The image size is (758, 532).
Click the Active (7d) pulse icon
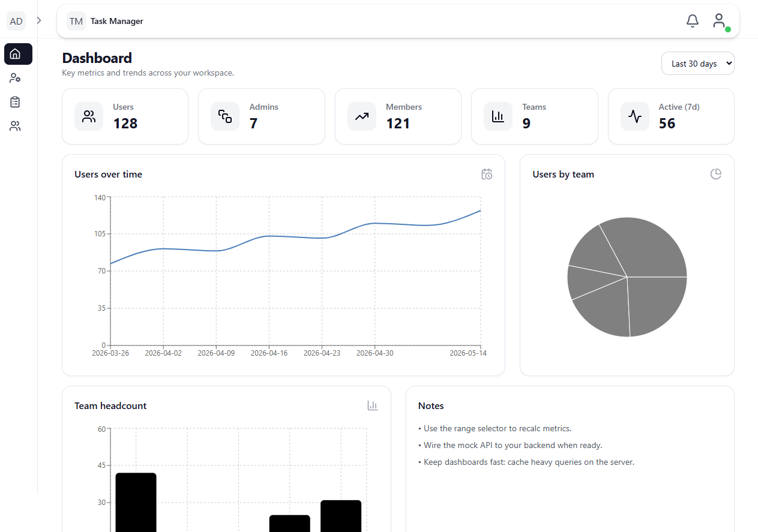(635, 116)
